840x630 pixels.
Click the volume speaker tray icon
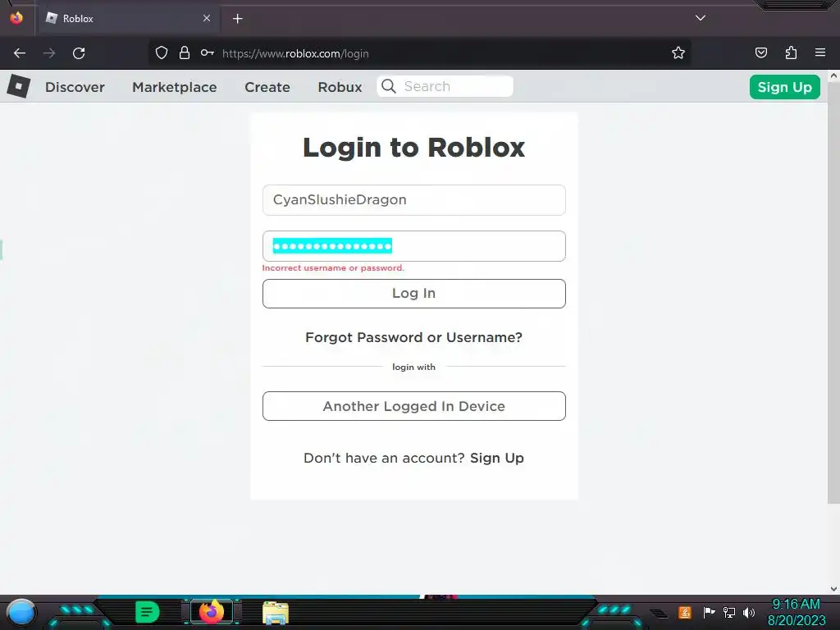[748, 612]
